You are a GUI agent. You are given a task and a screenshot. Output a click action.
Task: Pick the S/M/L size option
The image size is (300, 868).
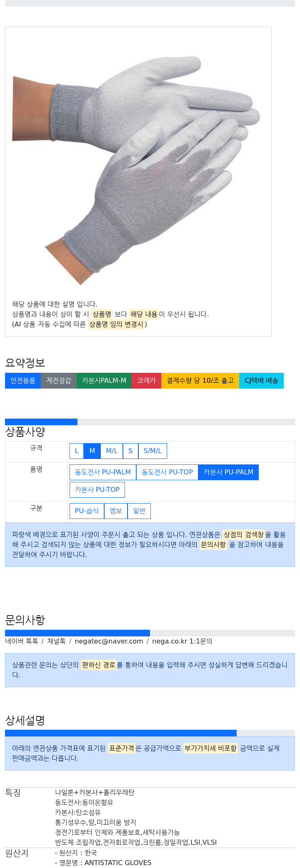tap(152, 451)
